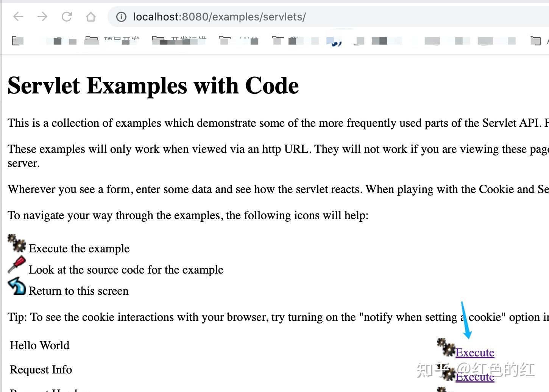Click the 'Servlet Examples with Code' heading
The width and height of the screenshot is (549, 392).
(153, 86)
